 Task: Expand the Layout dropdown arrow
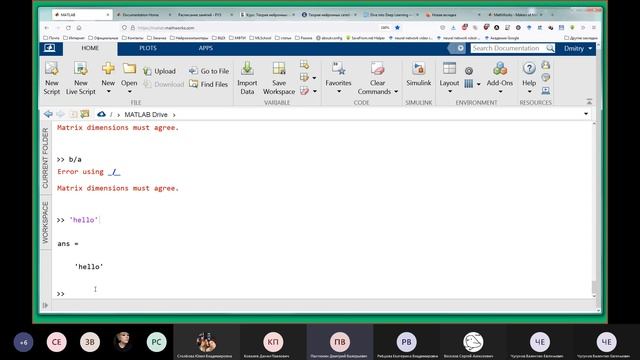coord(450,92)
